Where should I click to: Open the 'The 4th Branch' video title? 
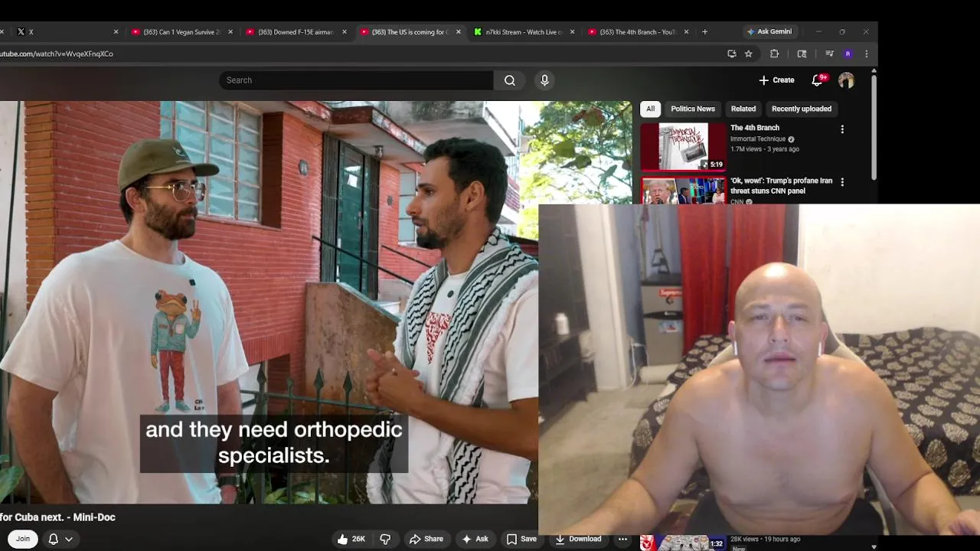click(x=755, y=128)
